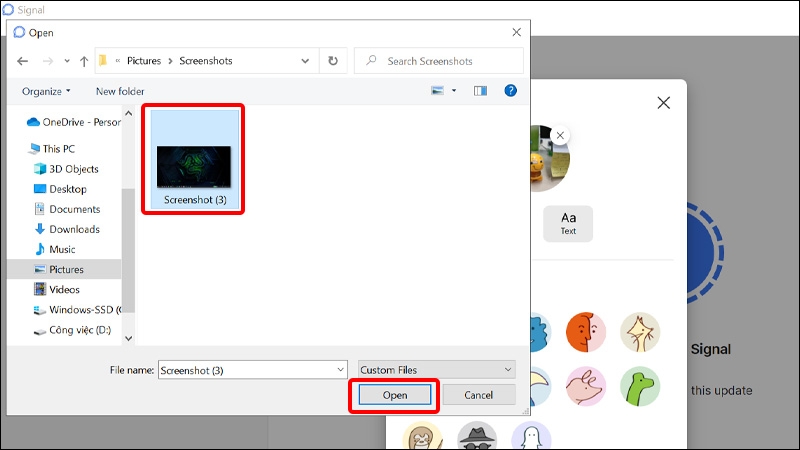Viewport: 800px width, 450px height.
Task: Toggle the preview pane
Action: tap(480, 91)
